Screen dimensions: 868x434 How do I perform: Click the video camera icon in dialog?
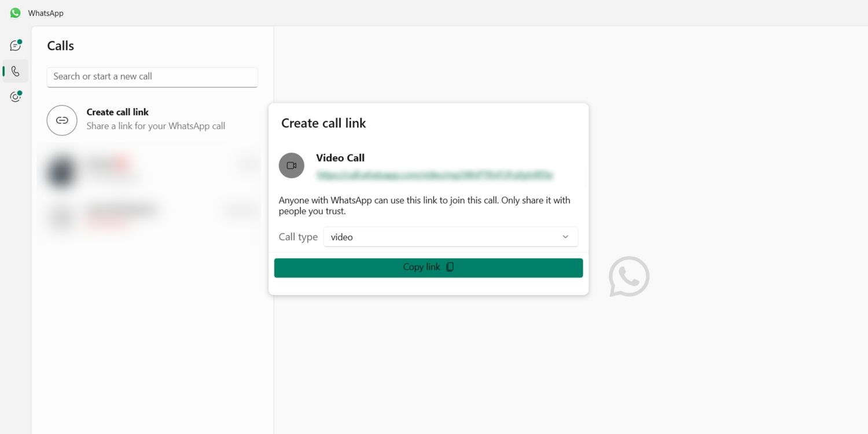292,165
